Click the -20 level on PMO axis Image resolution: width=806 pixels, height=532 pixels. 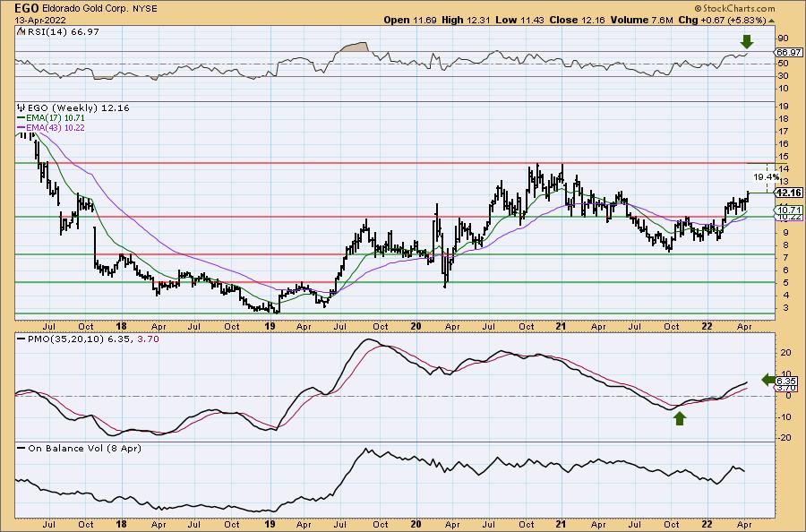pos(784,437)
